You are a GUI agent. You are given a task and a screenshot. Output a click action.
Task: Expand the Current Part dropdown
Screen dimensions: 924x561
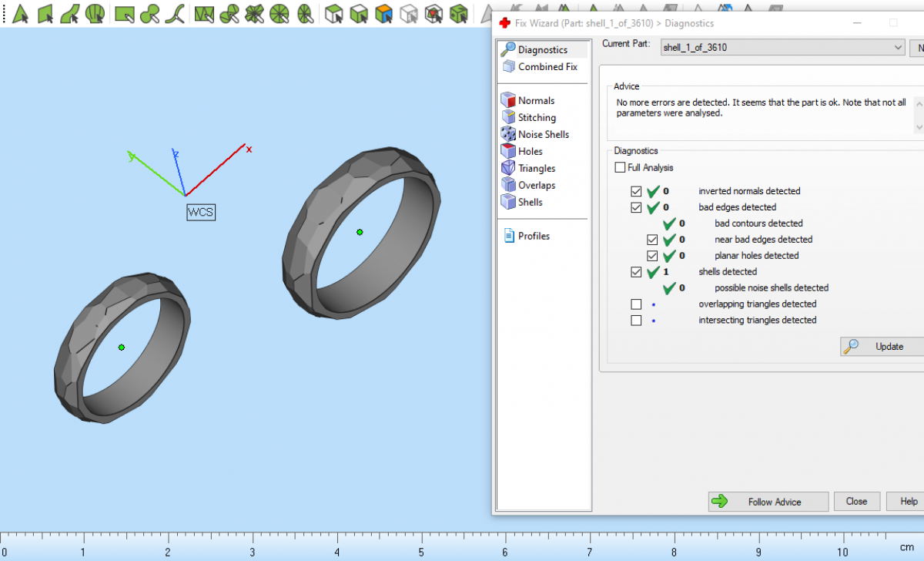pos(898,48)
